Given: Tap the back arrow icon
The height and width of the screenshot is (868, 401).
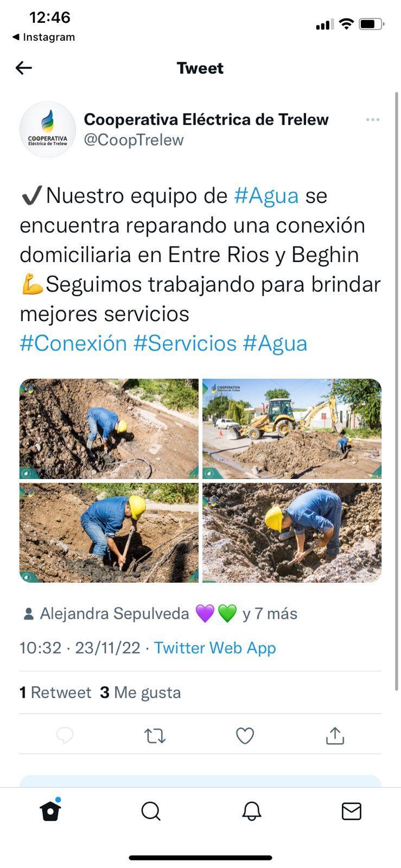Looking at the screenshot, I should (24, 68).
